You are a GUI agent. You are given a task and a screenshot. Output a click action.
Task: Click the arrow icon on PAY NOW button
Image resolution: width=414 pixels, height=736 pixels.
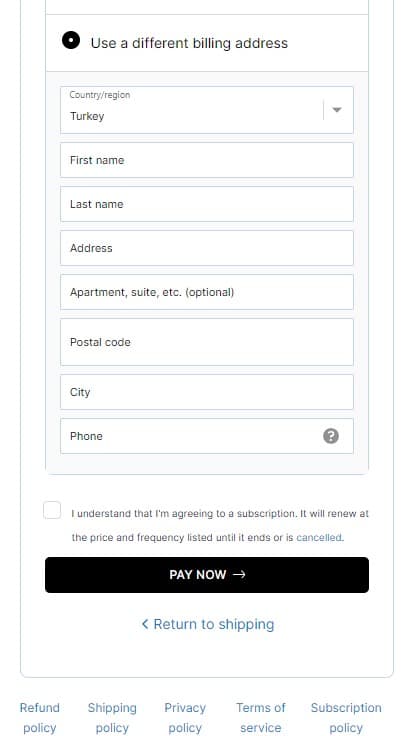(239, 575)
